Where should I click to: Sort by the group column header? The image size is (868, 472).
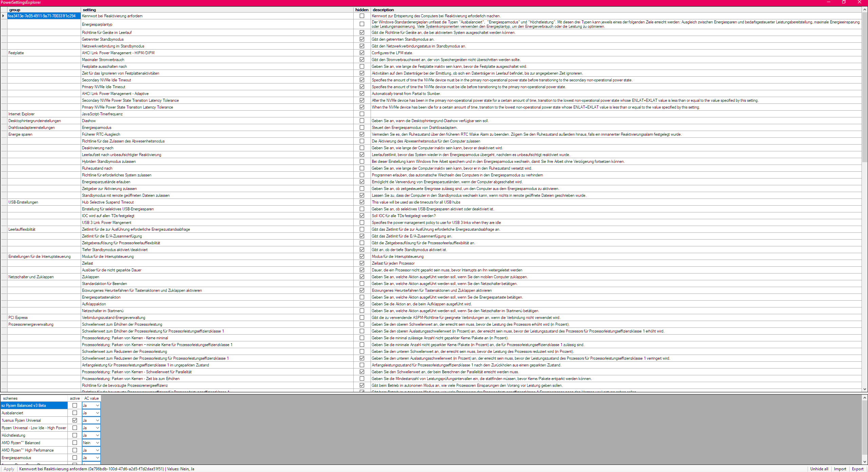pyautogui.click(x=43, y=10)
